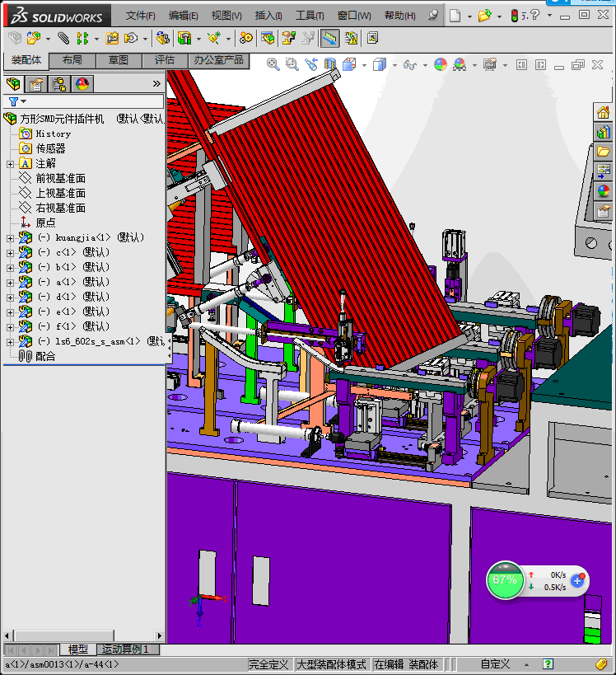616x675 pixels.
Task: Expand the panel tabs double chevron
Action: pyautogui.click(x=156, y=84)
